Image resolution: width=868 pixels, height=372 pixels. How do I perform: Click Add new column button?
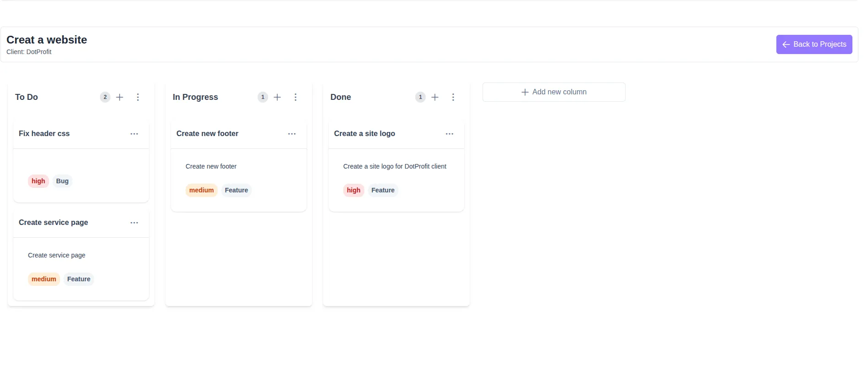pos(554,92)
